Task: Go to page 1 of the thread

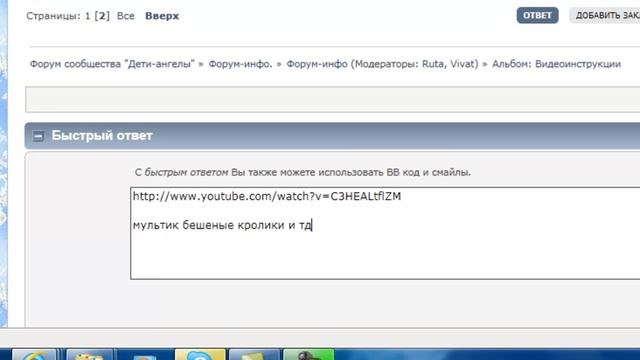Action: 87,16
